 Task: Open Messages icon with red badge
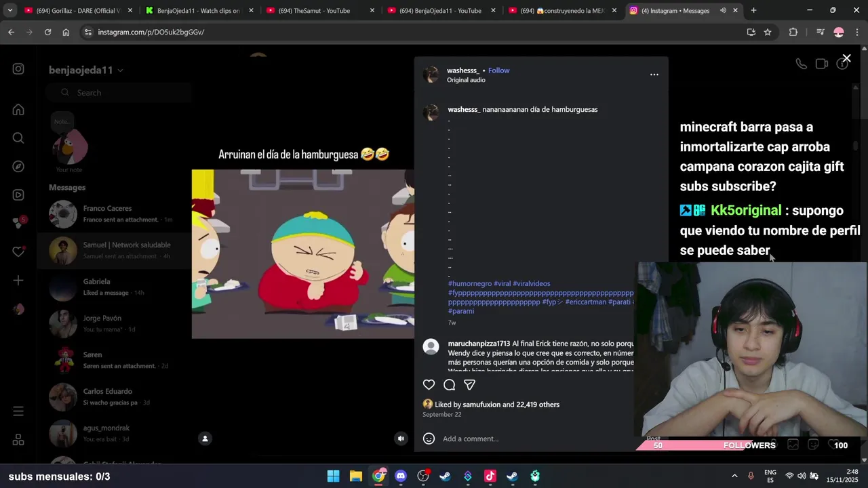(x=19, y=223)
